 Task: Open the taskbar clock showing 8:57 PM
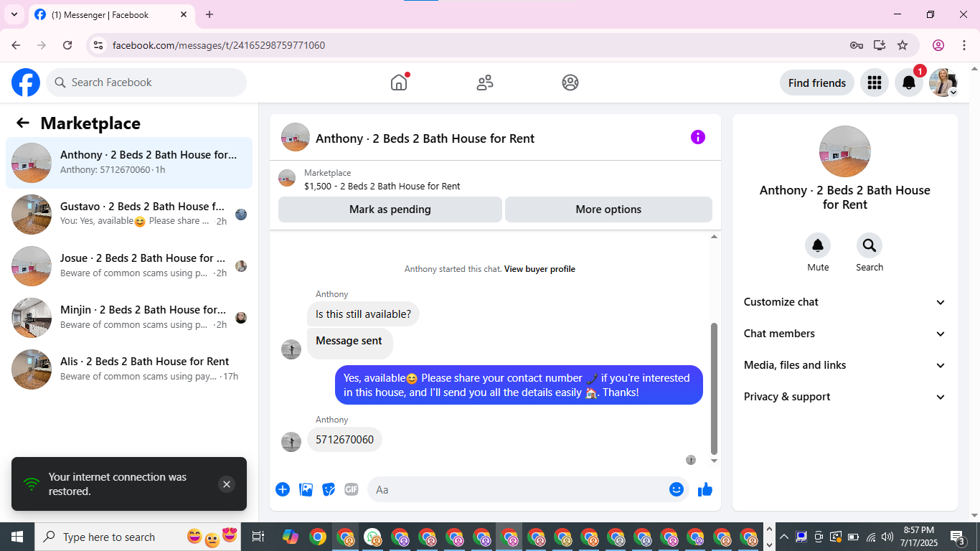coord(919,537)
